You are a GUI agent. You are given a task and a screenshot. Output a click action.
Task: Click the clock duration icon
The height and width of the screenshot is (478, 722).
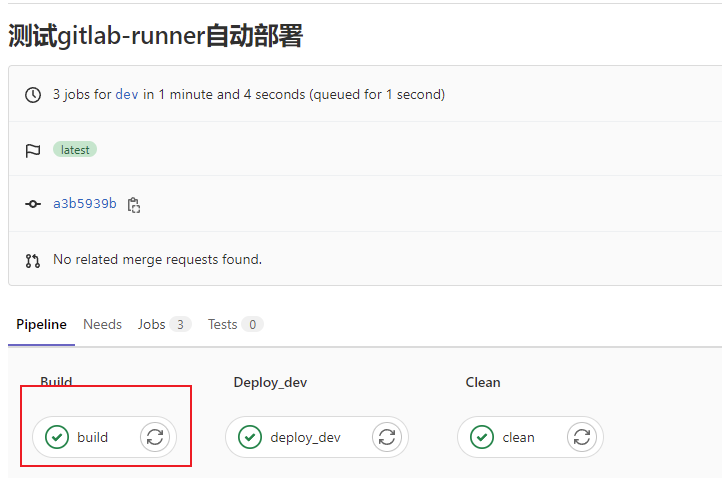33,95
